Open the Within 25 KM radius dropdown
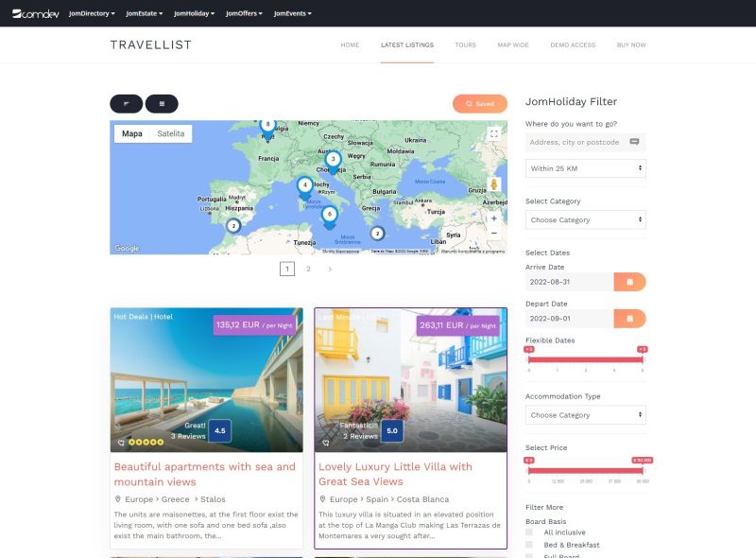 pyautogui.click(x=585, y=167)
